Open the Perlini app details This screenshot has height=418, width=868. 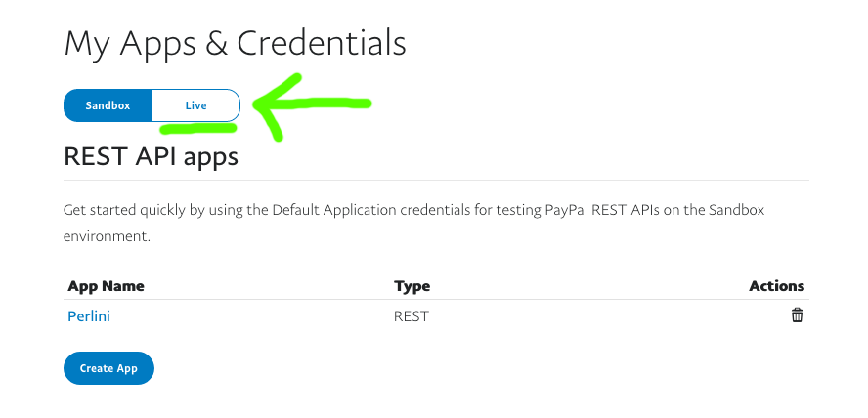point(89,316)
